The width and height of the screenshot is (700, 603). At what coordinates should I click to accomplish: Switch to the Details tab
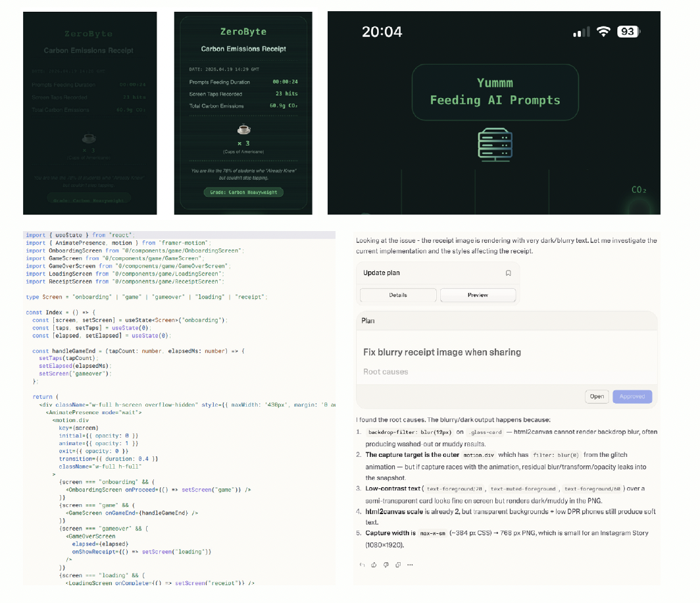point(398,295)
